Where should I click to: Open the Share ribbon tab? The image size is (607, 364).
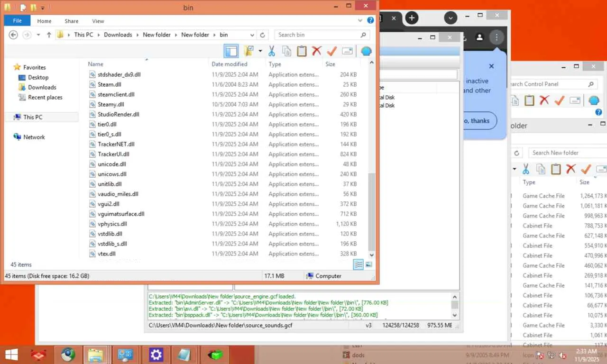pos(72,21)
